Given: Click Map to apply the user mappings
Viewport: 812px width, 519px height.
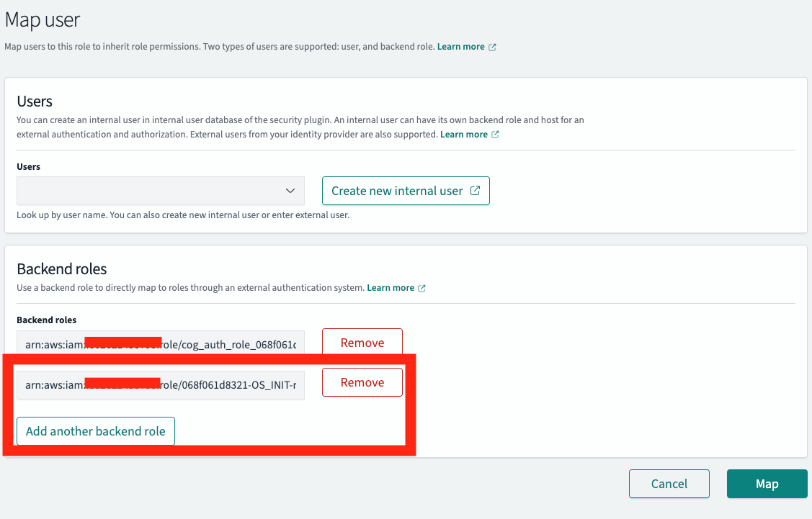Looking at the screenshot, I should click(x=767, y=484).
